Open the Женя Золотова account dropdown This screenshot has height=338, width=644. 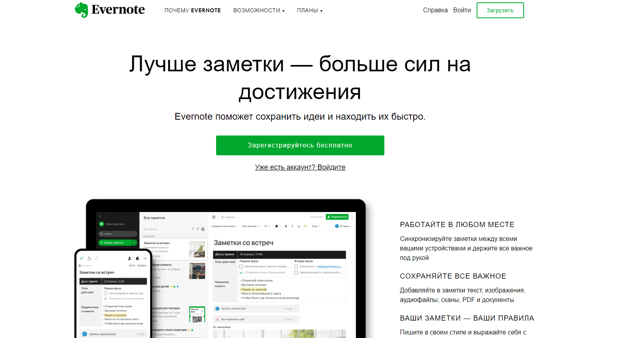[116, 224]
